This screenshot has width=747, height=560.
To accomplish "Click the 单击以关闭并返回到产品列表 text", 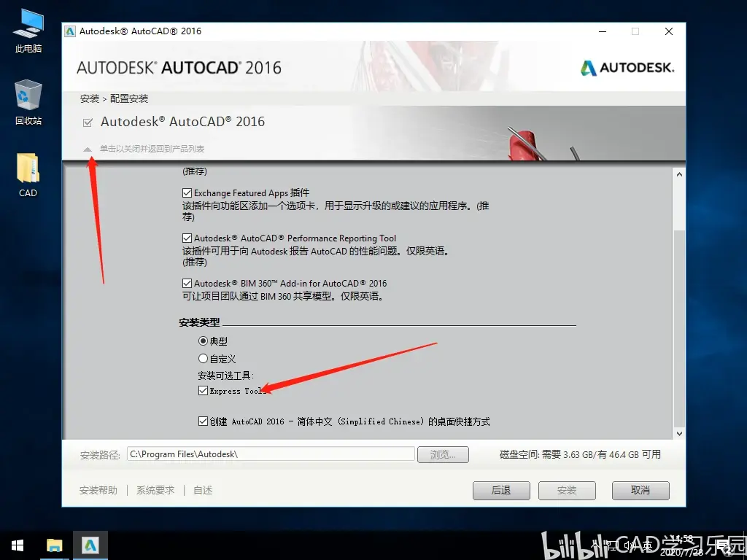I will click(152, 149).
